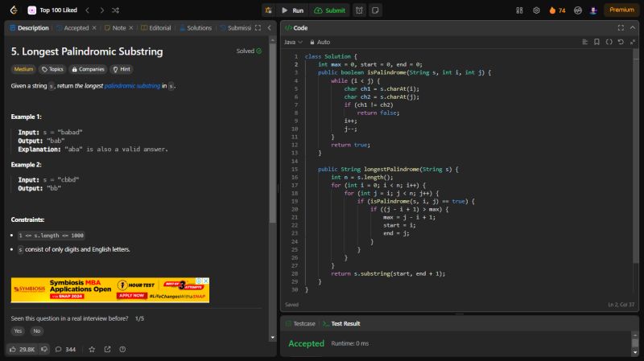Viewport: 644px width, 361px height.
Task: Expand the Hint tag
Action: (x=122, y=69)
